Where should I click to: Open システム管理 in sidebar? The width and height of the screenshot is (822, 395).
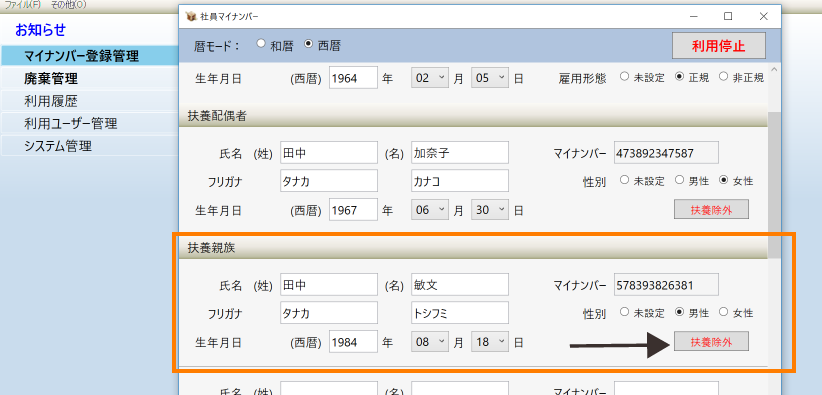tap(90, 146)
